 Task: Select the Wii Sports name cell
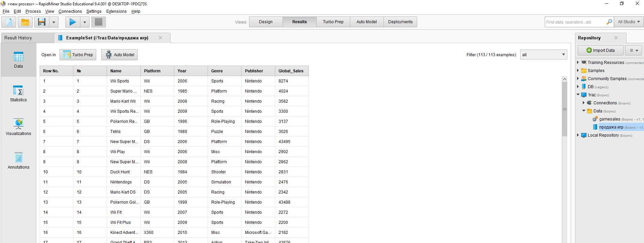tap(123, 81)
